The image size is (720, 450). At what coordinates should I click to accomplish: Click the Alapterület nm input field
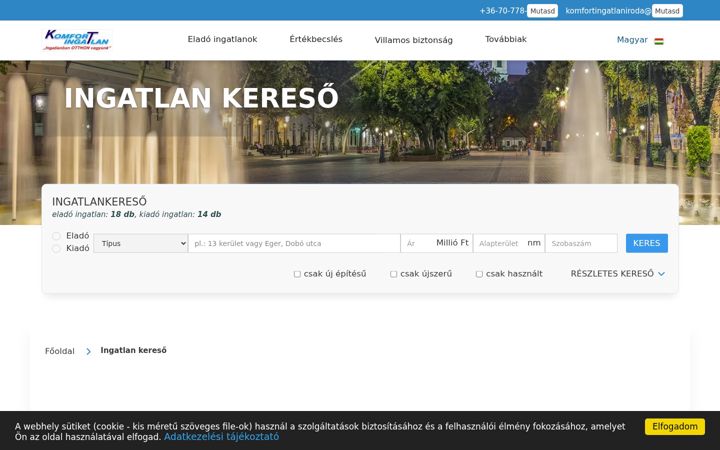pyautogui.click(x=509, y=243)
